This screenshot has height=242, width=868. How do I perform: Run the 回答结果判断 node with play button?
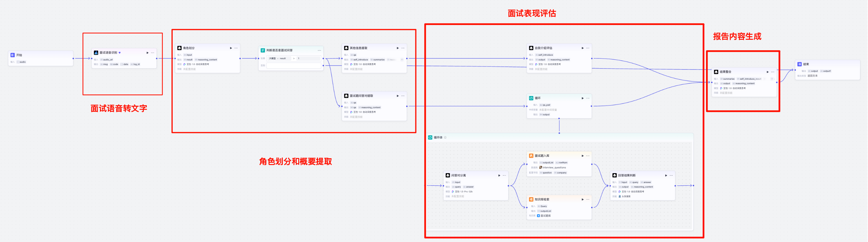(666, 175)
